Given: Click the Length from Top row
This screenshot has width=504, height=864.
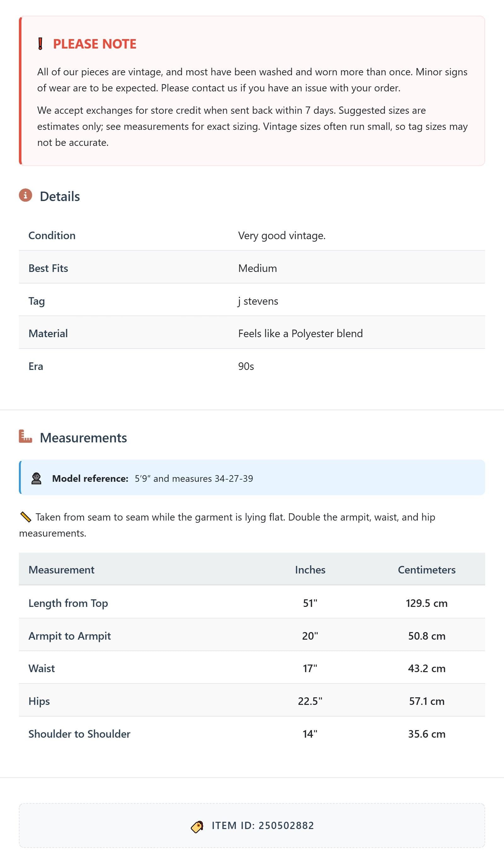Looking at the screenshot, I should (x=252, y=603).
